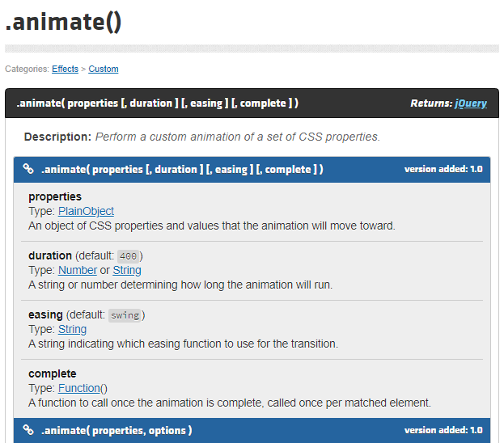
Task: Follow the jQuery return type link
Action: tap(471, 103)
